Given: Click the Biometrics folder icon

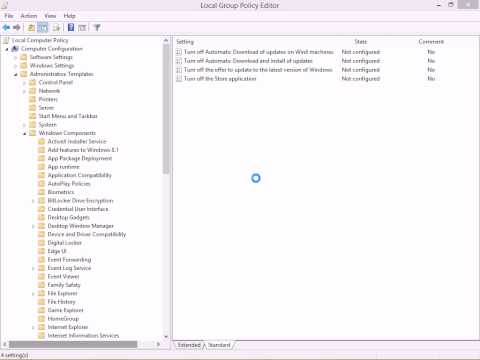Looking at the screenshot, I should tap(41, 192).
